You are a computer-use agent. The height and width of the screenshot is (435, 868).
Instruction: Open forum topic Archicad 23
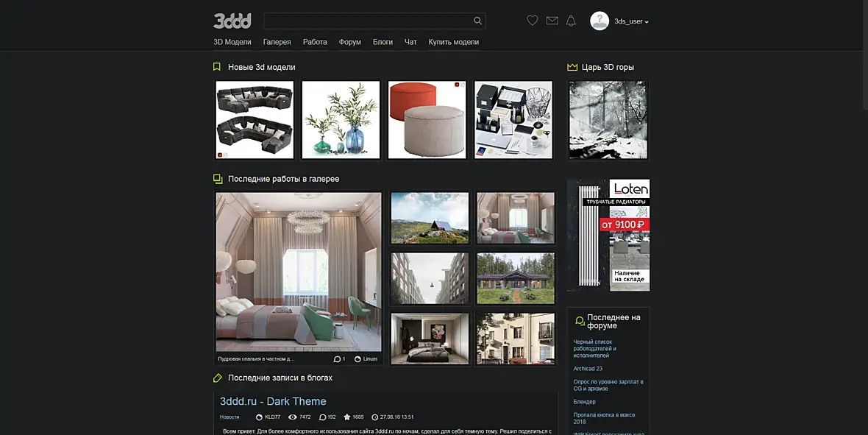pos(588,369)
